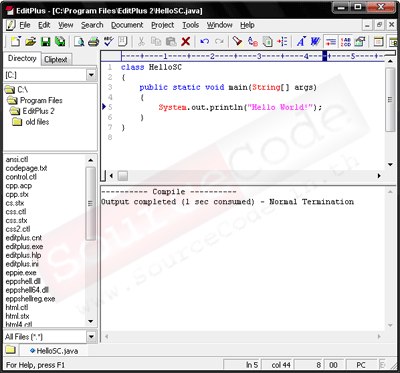The height and width of the screenshot is (373, 400).
Task: Click the Set Font 'A' icon
Action: [x=301, y=41]
